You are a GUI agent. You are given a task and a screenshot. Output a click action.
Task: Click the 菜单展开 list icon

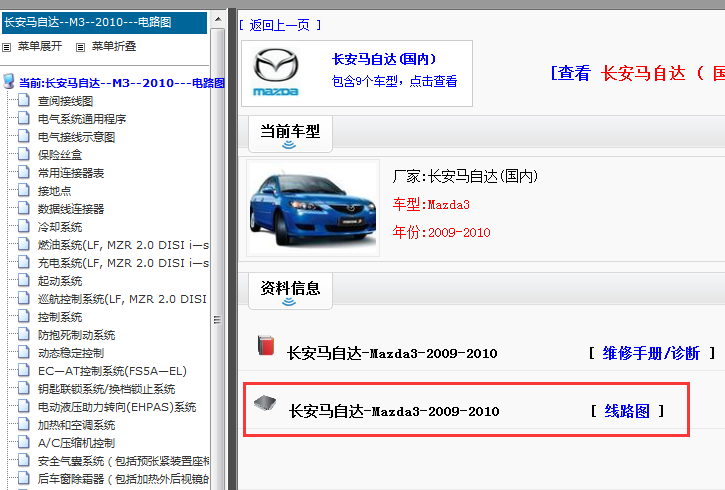pos(6,47)
